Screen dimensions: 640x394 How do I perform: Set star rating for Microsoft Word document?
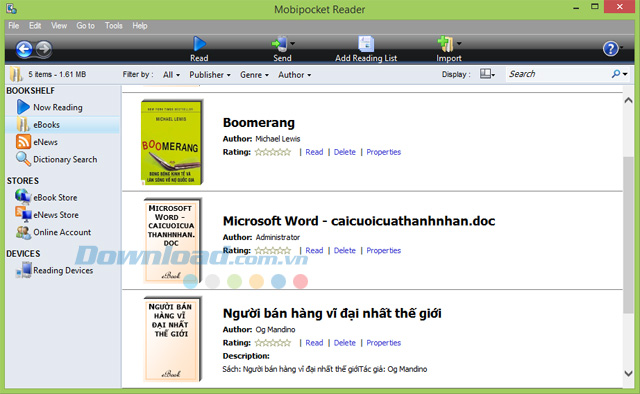273,250
